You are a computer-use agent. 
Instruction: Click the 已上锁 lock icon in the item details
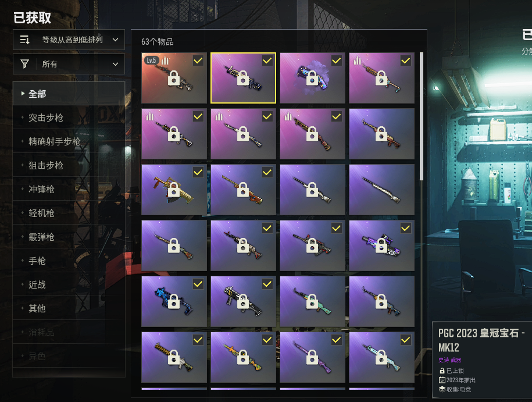click(442, 371)
